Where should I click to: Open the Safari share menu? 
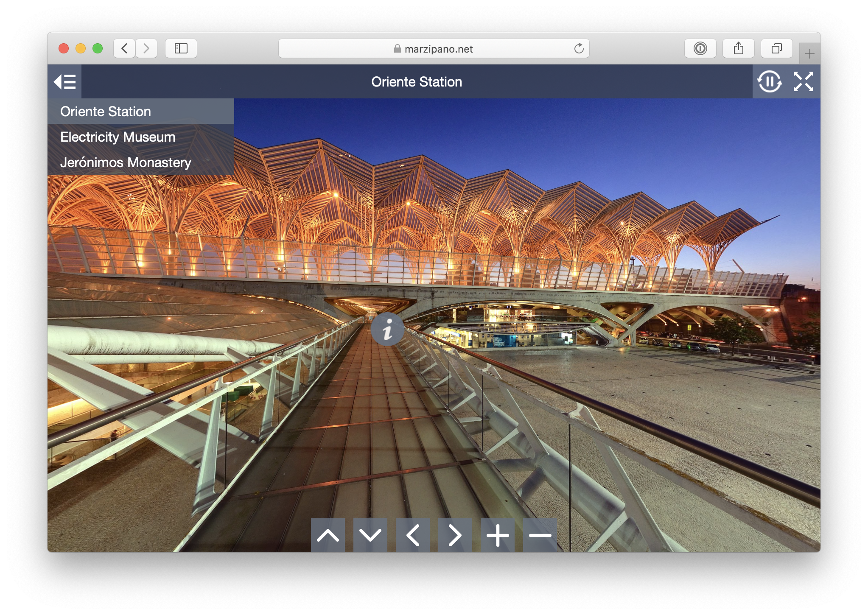coord(739,48)
